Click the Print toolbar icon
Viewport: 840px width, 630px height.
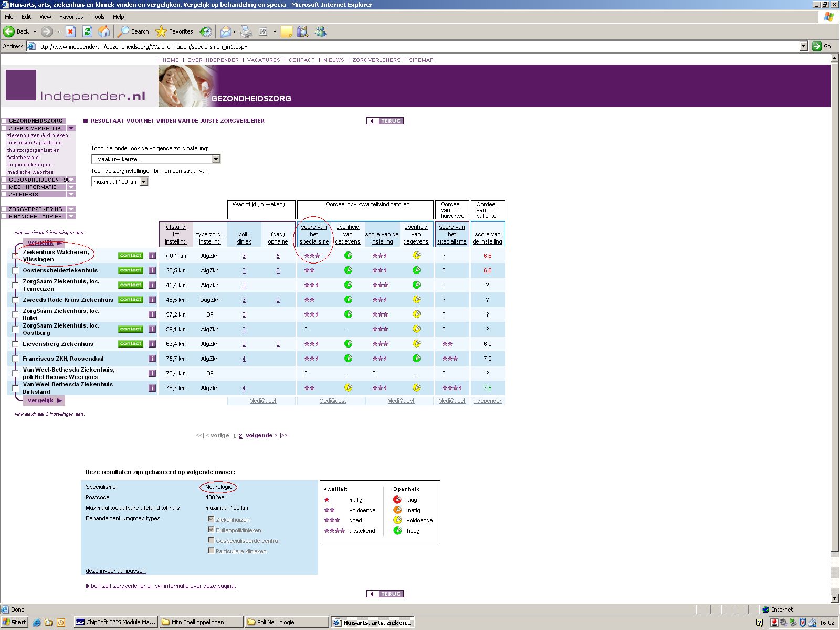246,31
